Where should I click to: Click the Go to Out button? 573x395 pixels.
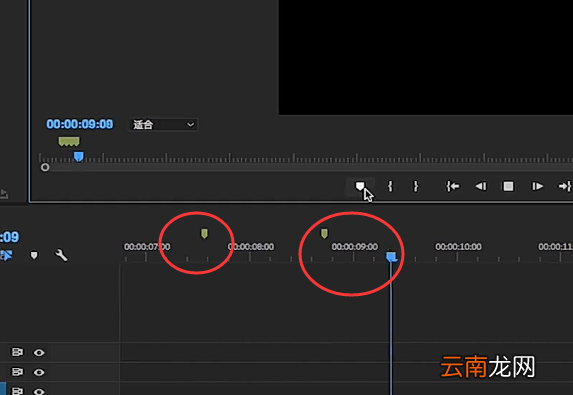click(565, 186)
